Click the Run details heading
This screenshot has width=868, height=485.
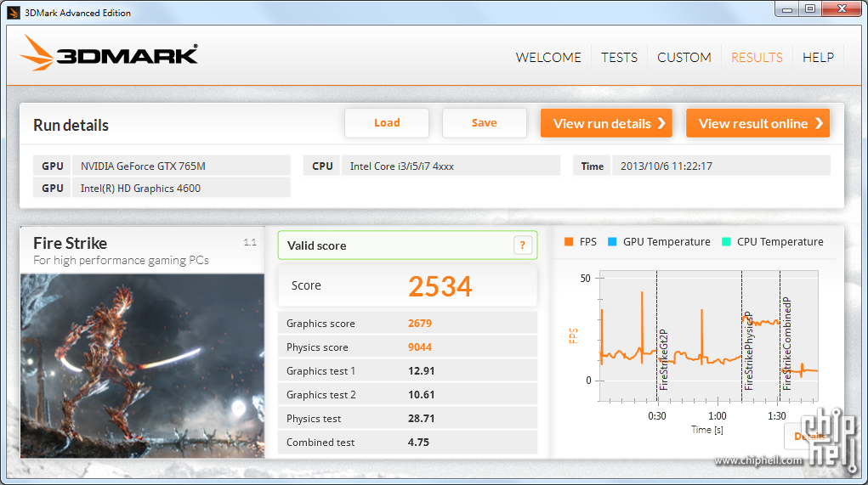71,126
